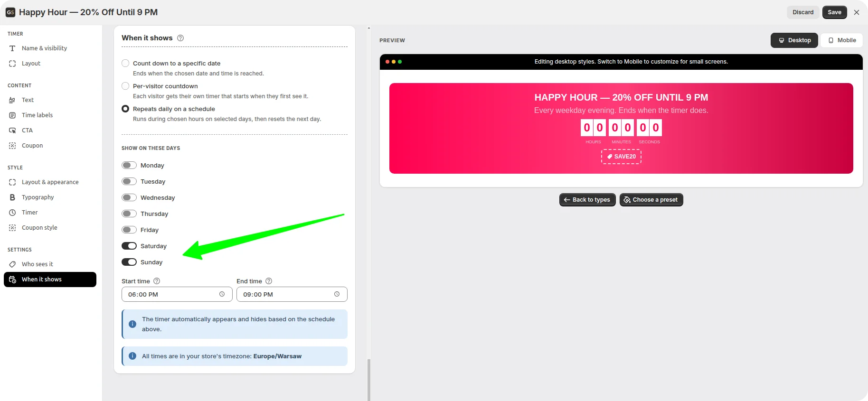
Task: Click the help icon beside When it shows
Action: 180,38
